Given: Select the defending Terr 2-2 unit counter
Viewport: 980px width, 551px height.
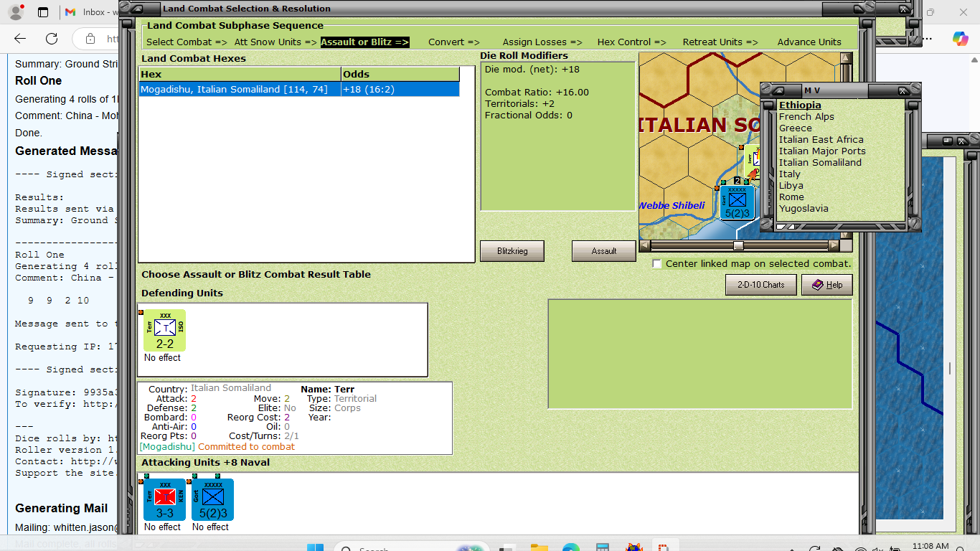Looking at the screenshot, I should [165, 331].
